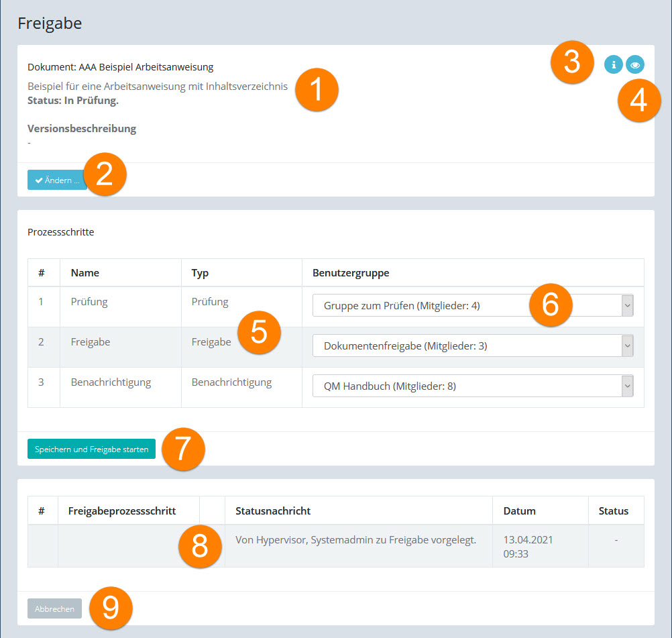672x638 pixels.
Task: Expand the 'Dokumentenfreigabe' user group dropdown
Action: [473, 346]
